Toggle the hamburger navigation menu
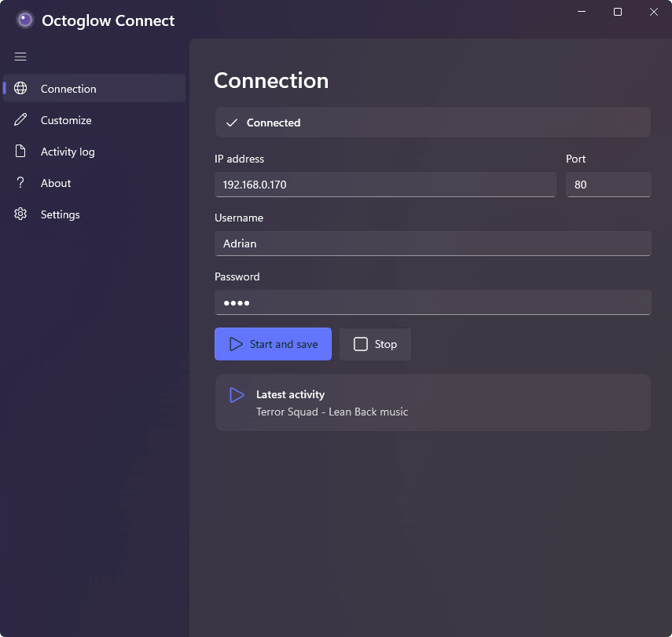The image size is (672, 637). point(20,57)
